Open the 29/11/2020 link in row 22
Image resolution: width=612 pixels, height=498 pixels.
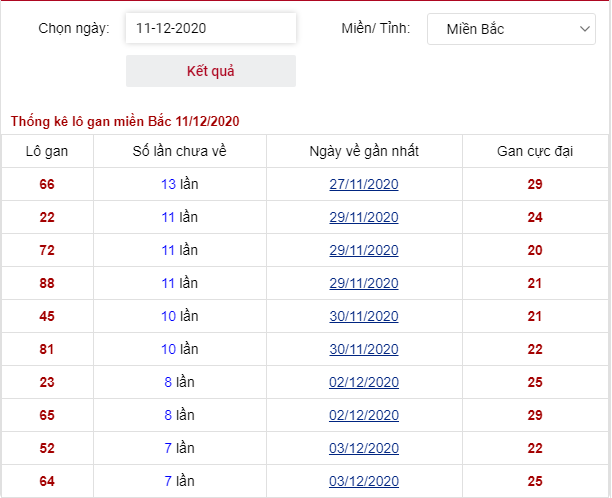[x=364, y=217]
